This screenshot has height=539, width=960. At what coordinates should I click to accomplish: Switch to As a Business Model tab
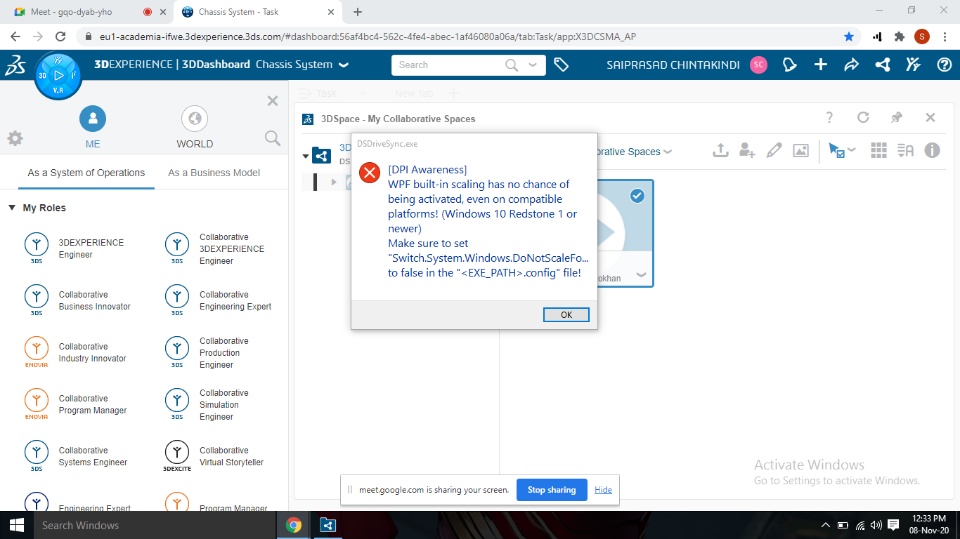(x=214, y=173)
